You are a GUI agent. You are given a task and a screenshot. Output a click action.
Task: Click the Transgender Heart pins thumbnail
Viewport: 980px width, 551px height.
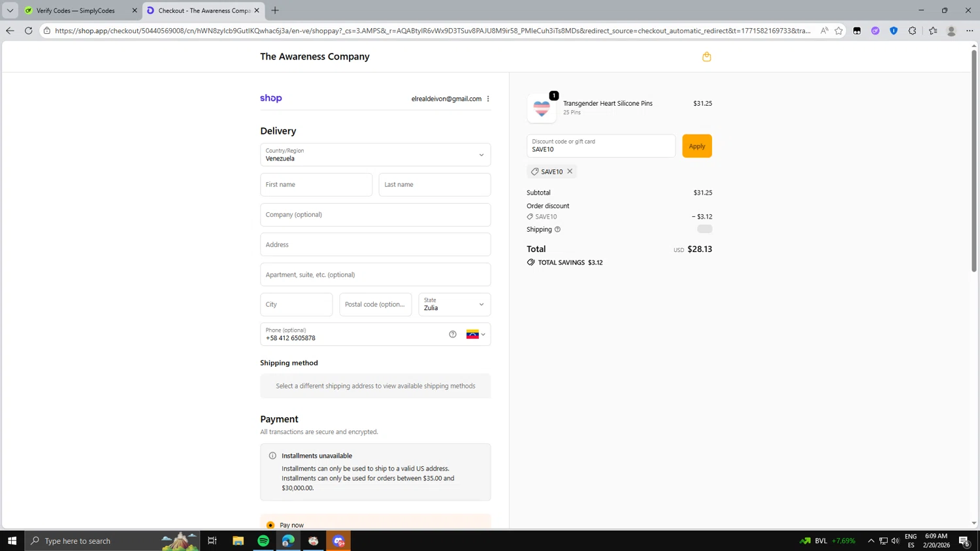coord(542,108)
